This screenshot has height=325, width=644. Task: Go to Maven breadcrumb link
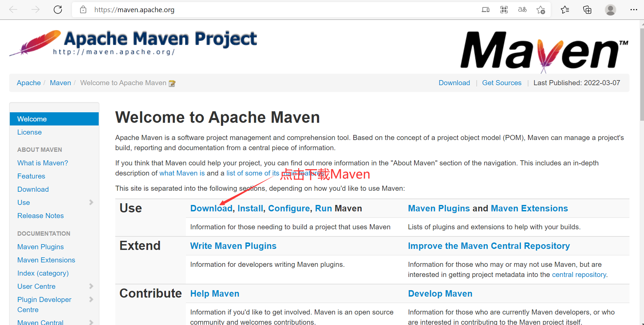(61, 83)
